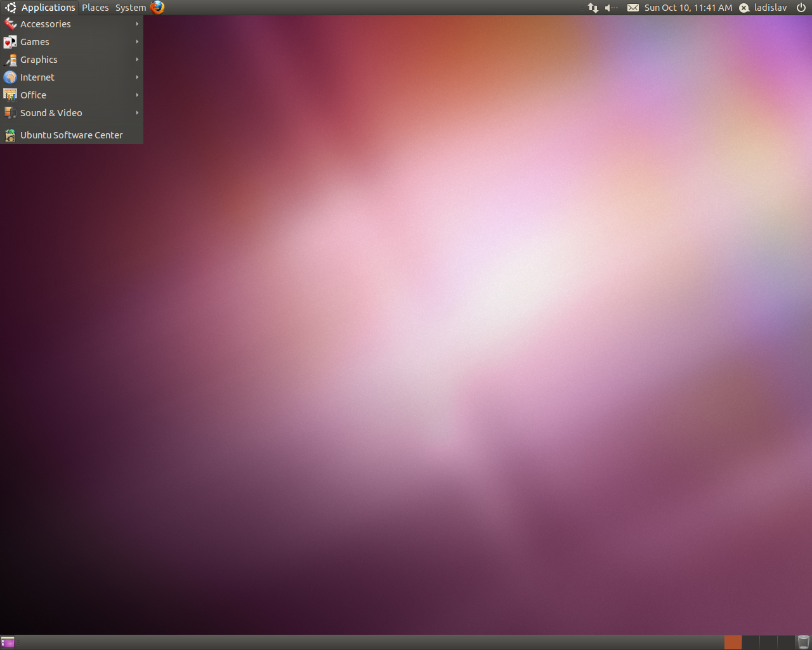
Task: Click the Sun Oct 10 clock
Action: click(688, 8)
